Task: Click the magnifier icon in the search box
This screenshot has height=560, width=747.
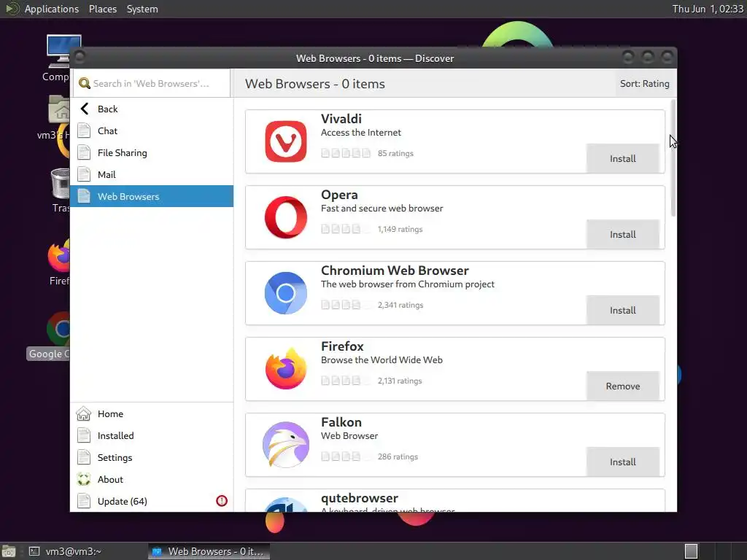Action: point(85,83)
